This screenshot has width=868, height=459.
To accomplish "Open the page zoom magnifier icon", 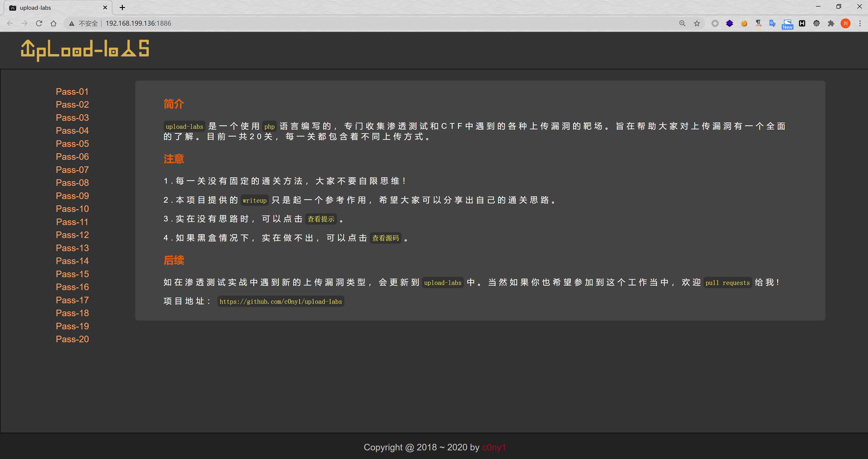I will coord(682,23).
